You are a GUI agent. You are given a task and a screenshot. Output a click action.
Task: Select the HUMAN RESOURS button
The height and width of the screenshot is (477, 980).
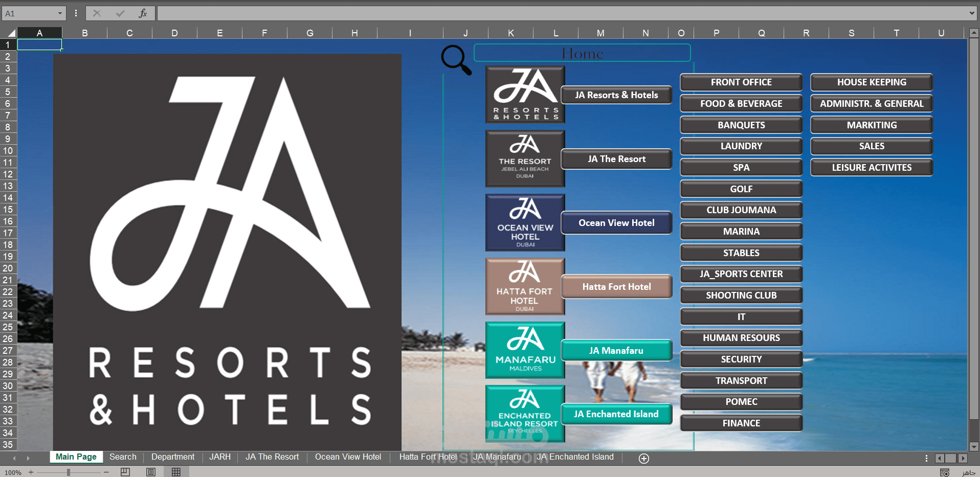tap(741, 338)
